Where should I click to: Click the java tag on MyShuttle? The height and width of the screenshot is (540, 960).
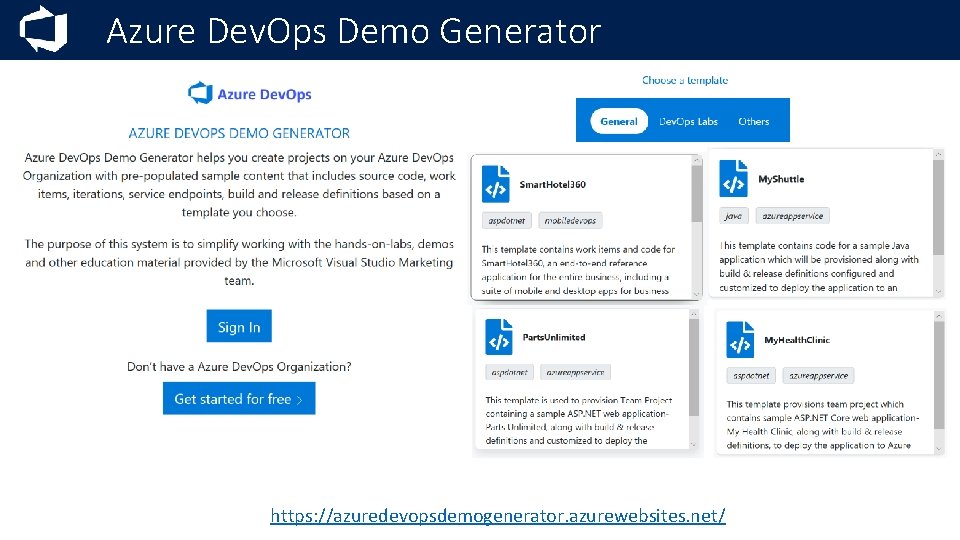coord(733,216)
